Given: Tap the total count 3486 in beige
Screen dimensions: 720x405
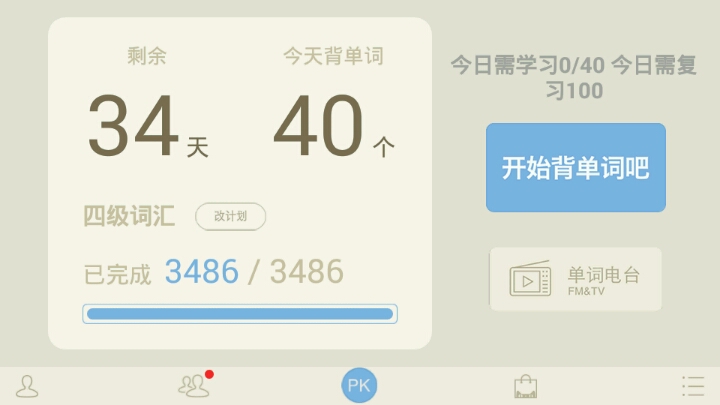Looking at the screenshot, I should [x=307, y=271].
